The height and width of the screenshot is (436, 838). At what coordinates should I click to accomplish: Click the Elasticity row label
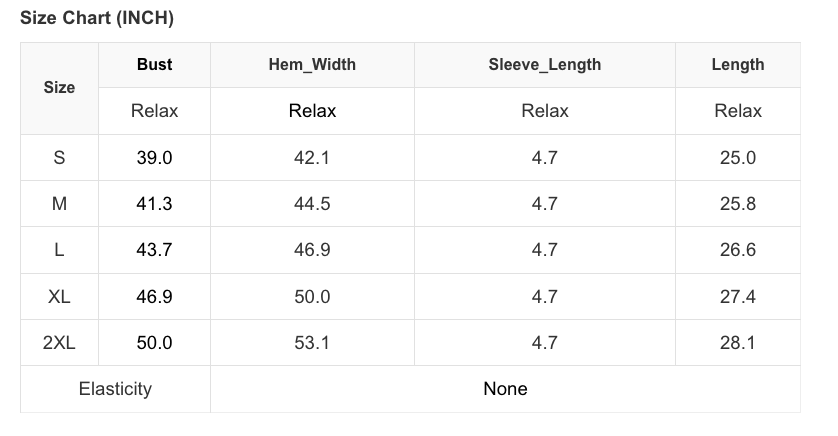click(x=115, y=389)
